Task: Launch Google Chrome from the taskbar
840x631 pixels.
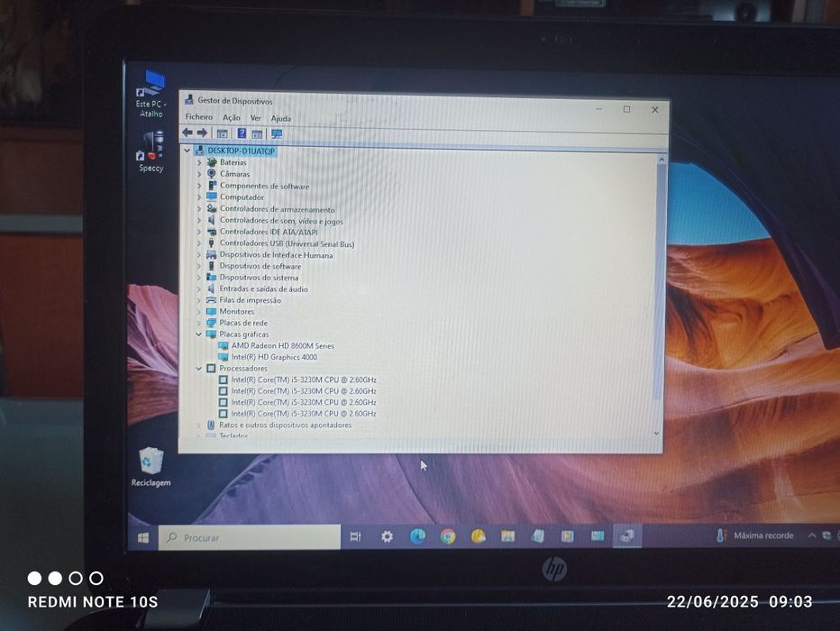Action: click(448, 536)
